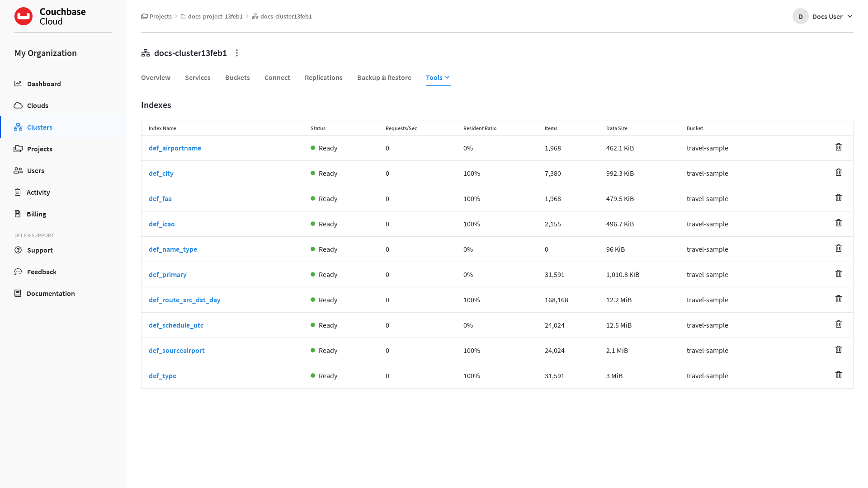868x488 pixels.
Task: Switch to the Buckets tab
Action: [237, 77]
